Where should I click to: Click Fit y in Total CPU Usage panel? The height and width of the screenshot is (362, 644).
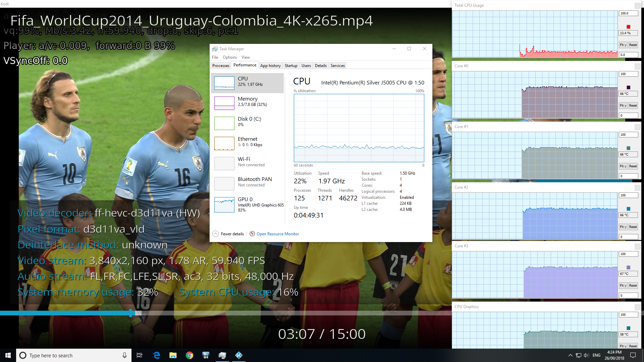tap(623, 45)
